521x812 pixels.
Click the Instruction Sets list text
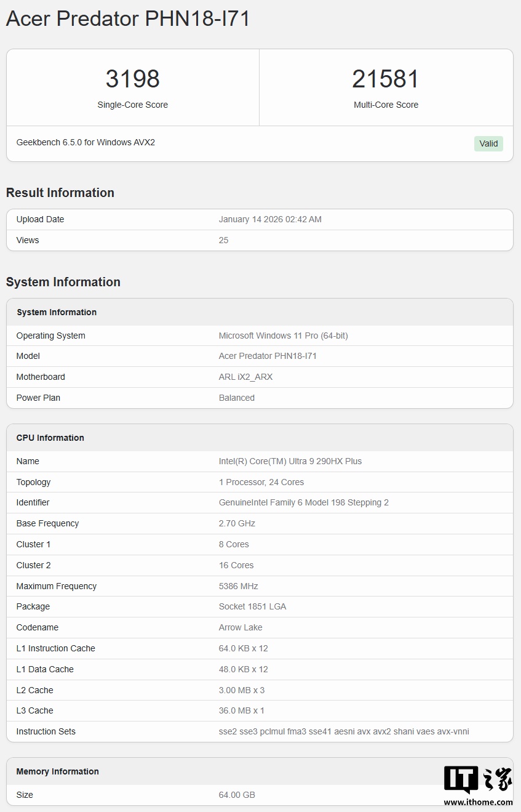[x=344, y=731]
